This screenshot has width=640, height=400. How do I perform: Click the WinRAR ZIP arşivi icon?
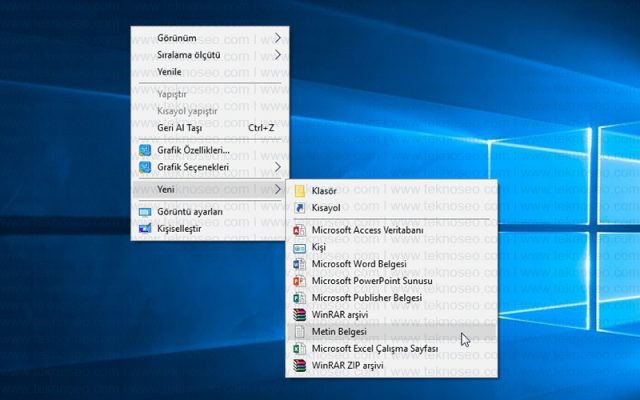point(300,365)
